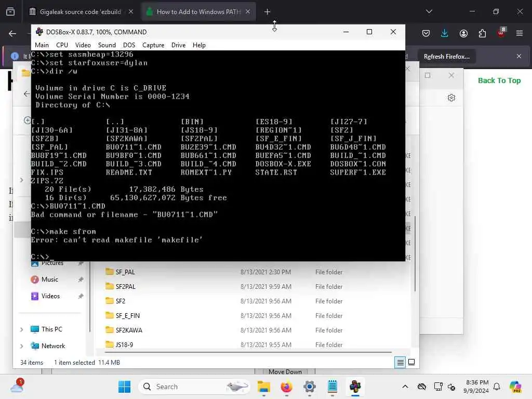Open Firefox downloads panel
This screenshot has height=399, width=532.
445,33
